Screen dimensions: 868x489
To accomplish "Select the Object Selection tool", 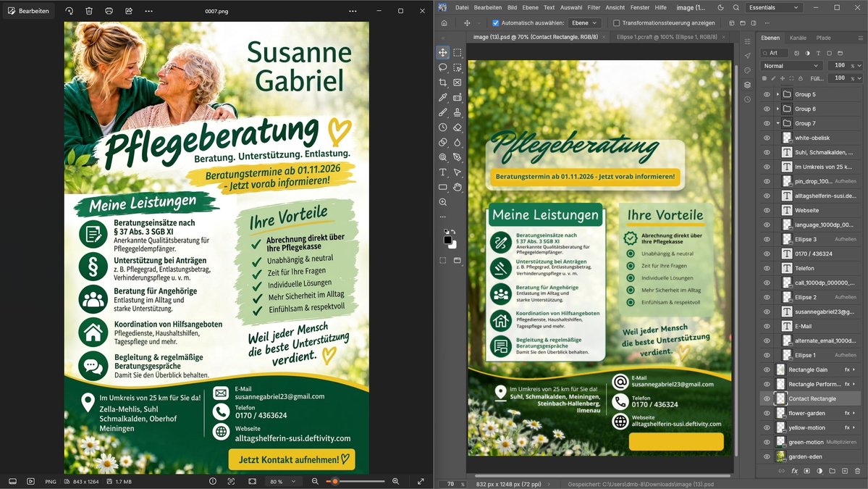I will [x=458, y=67].
